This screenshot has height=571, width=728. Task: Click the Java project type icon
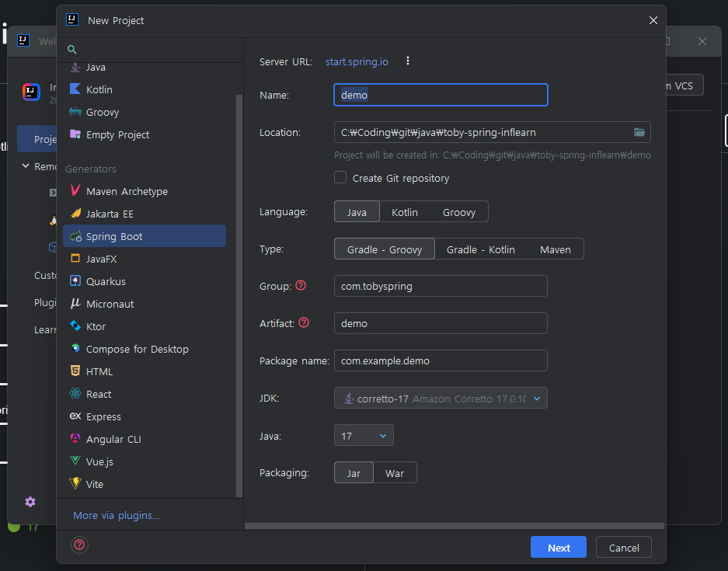[x=75, y=68]
